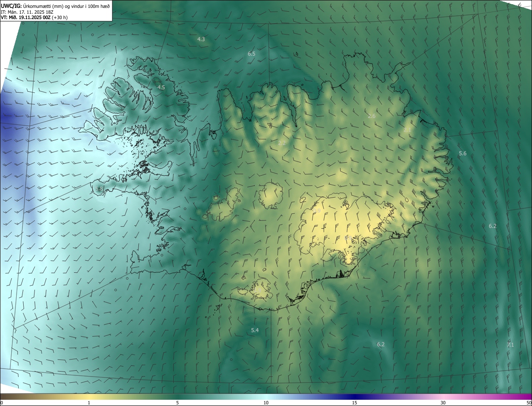Click the 15 tick label on the color scale
This screenshot has width=532, height=406.
[355, 403]
